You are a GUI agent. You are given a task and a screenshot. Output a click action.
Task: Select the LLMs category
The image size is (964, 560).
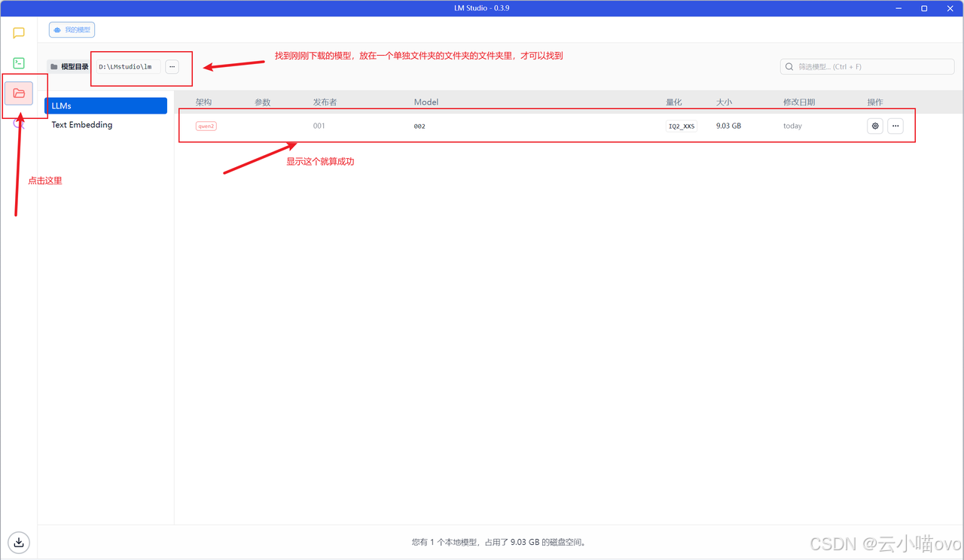tap(105, 106)
